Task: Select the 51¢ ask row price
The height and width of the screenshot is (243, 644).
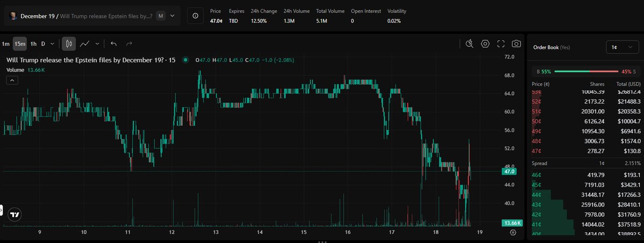Action: coord(537,111)
